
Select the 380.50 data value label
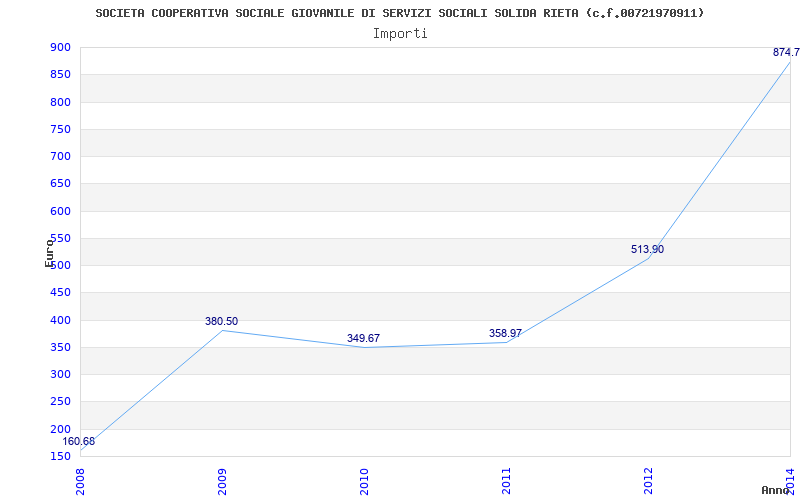click(x=221, y=322)
